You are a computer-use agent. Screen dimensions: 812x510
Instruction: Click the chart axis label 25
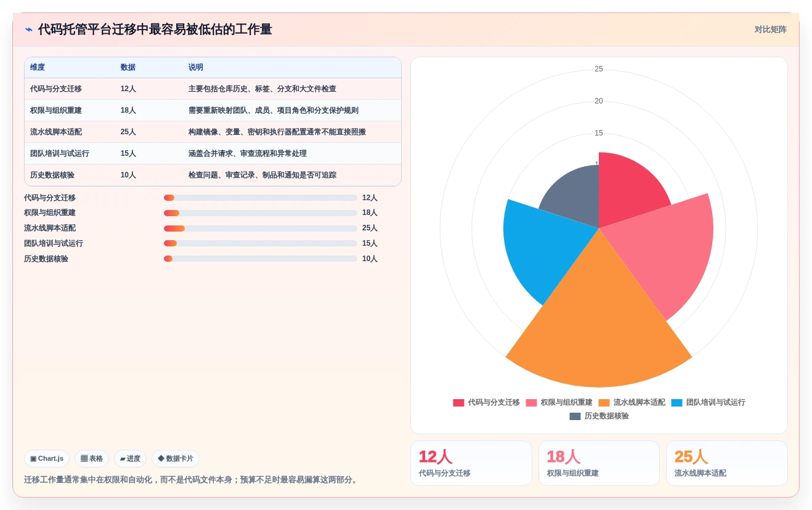599,69
